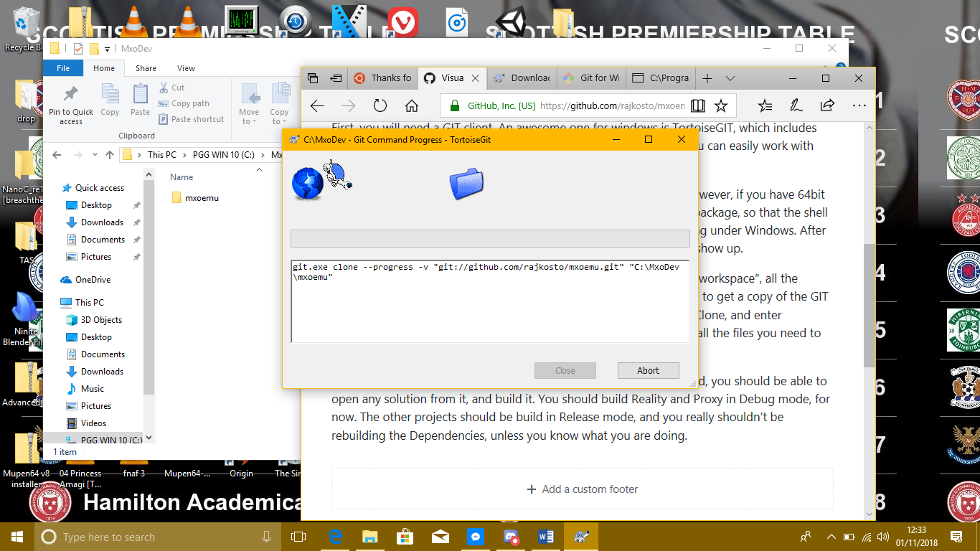
Task: Expand Quick access in navigation pane
Action: point(59,188)
